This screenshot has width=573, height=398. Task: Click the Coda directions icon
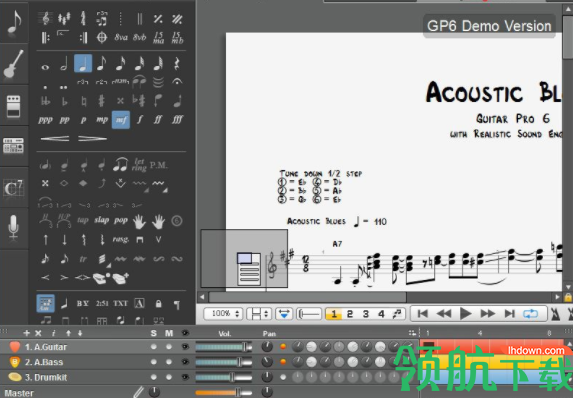coord(102,37)
